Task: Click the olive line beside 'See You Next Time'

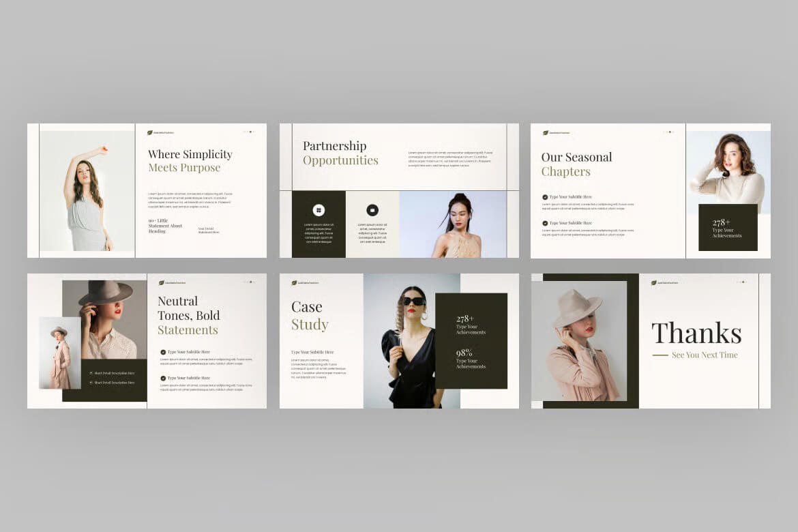Action: (x=660, y=355)
